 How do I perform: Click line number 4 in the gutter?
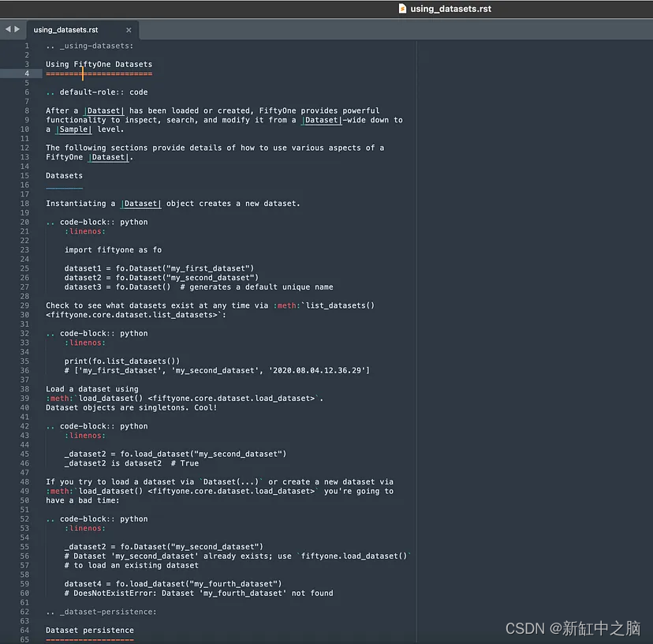coord(27,73)
